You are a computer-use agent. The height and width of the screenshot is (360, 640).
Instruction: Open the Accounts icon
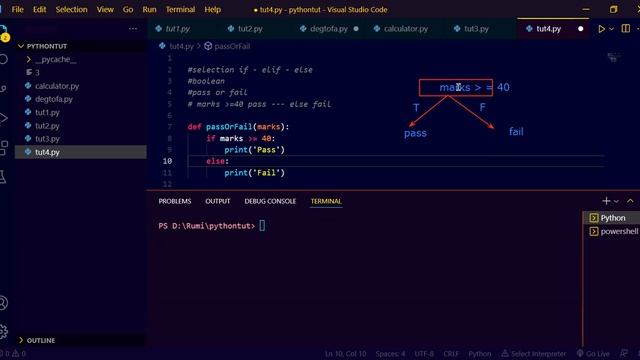[3, 303]
